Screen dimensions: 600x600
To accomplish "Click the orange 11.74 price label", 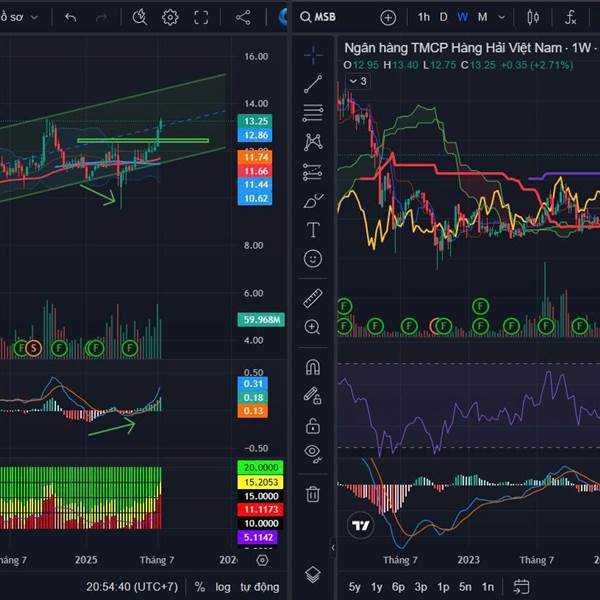I will tap(255, 157).
